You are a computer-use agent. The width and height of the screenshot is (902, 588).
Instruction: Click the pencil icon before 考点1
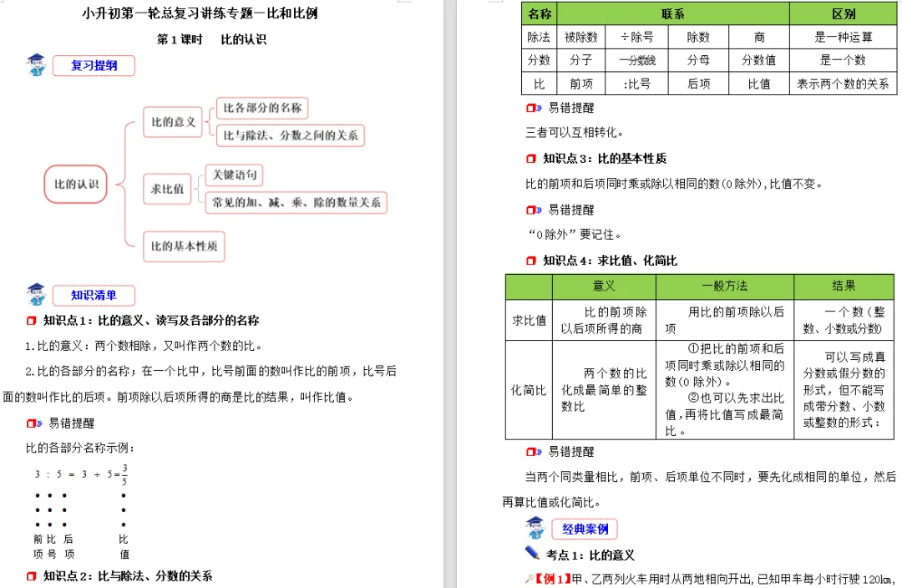coord(533,554)
